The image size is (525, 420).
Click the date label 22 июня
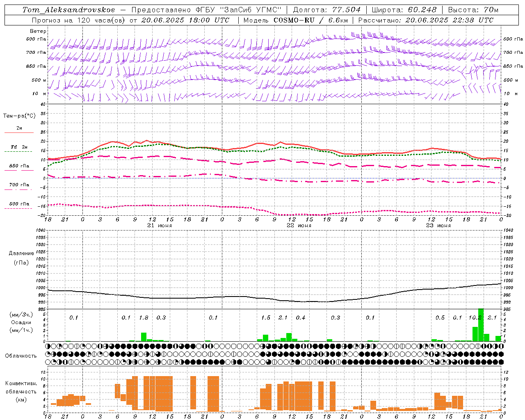click(x=299, y=226)
